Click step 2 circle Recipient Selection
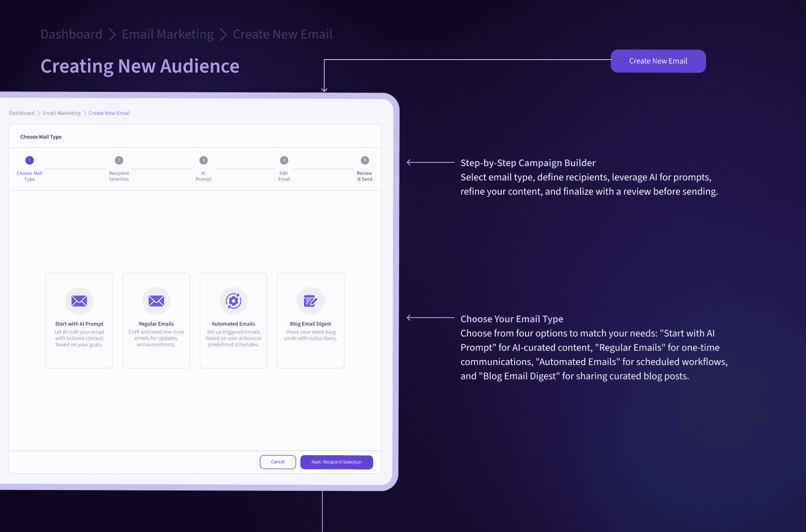Screen dimensions: 806x532 (119, 160)
